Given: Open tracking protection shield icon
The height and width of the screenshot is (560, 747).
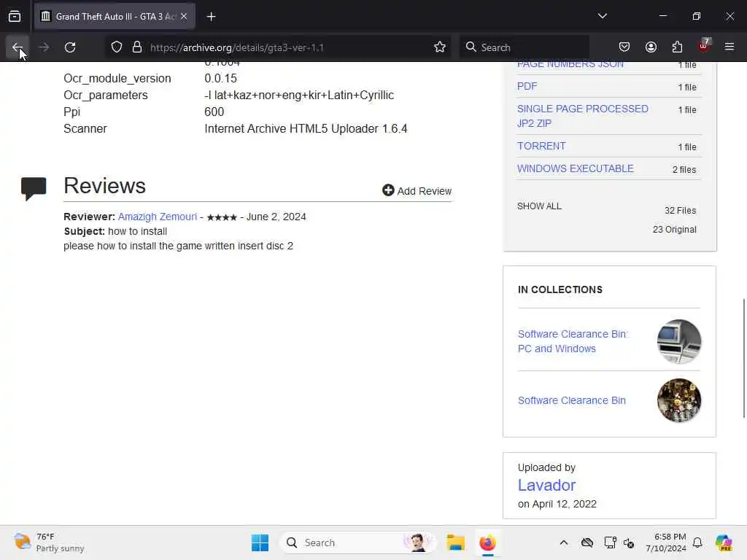Looking at the screenshot, I should click(x=117, y=47).
